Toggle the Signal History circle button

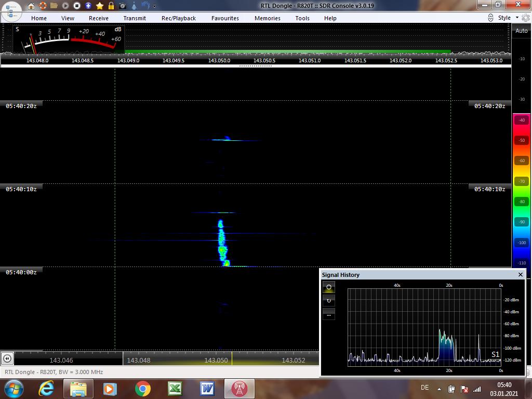pyautogui.click(x=329, y=287)
